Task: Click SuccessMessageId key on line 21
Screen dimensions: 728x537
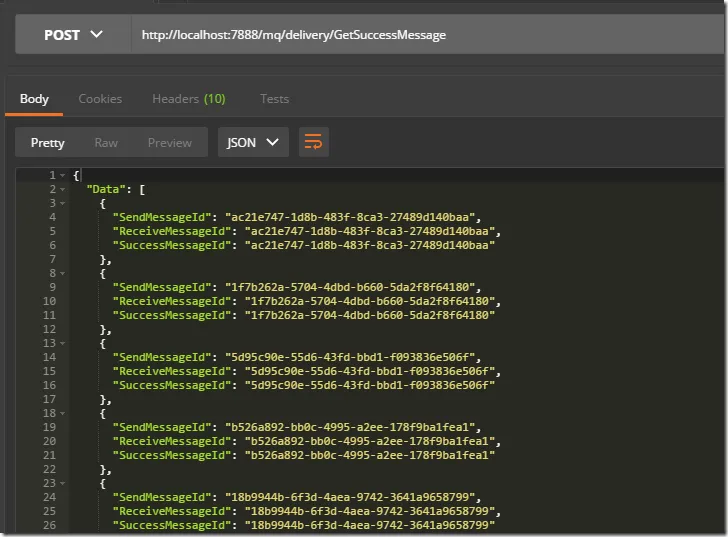Action: [x=172, y=455]
